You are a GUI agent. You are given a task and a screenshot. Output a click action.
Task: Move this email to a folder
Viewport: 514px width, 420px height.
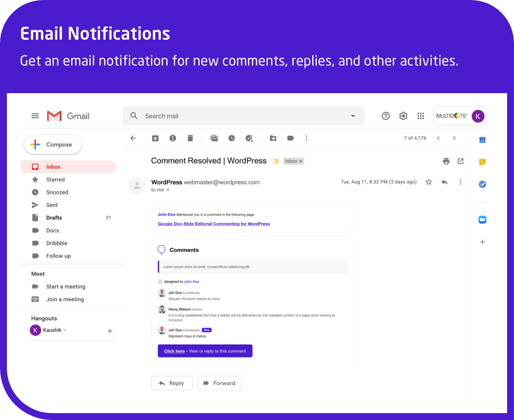pyautogui.click(x=273, y=138)
